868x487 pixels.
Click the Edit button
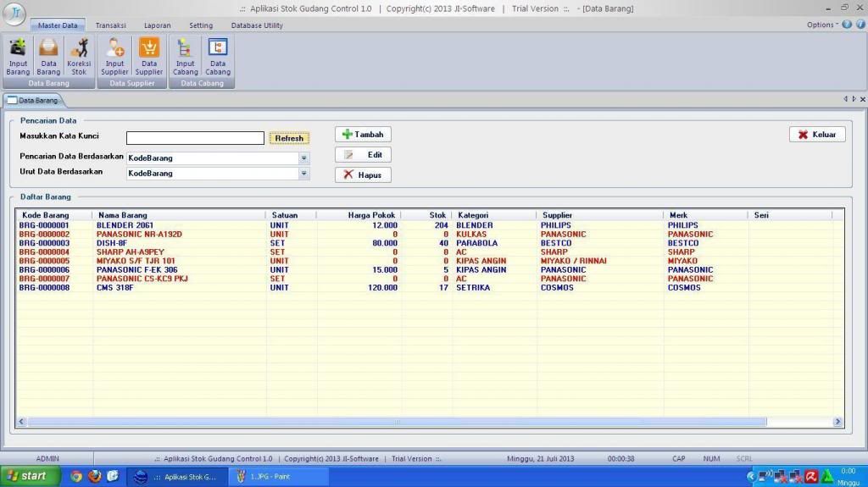(x=363, y=155)
